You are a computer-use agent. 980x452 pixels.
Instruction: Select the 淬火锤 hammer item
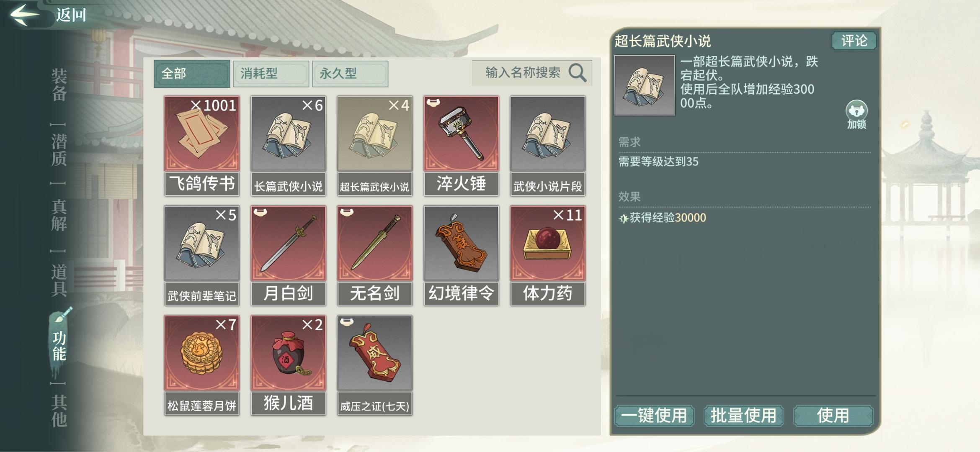click(461, 145)
